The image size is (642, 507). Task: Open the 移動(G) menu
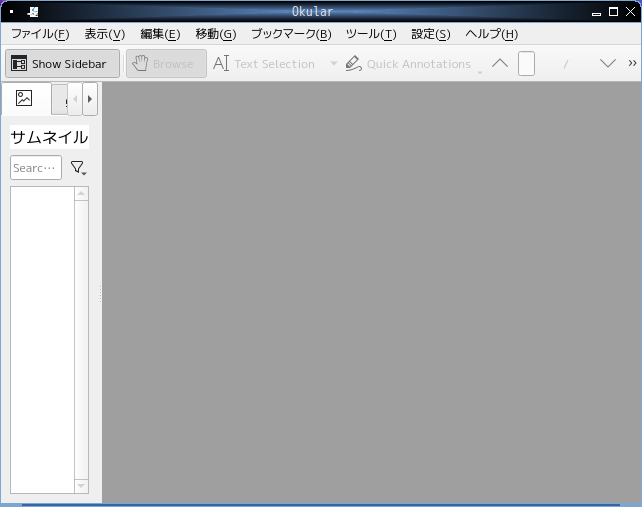[x=216, y=34]
